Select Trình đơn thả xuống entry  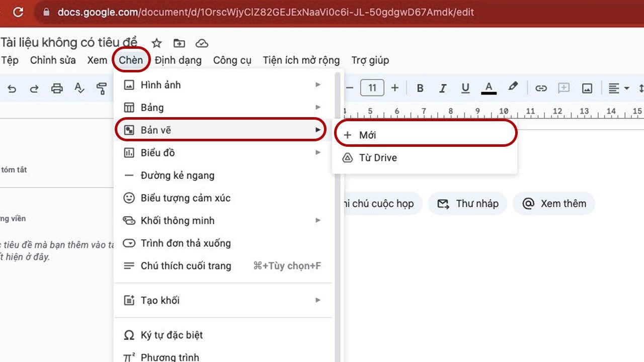tap(223, 243)
